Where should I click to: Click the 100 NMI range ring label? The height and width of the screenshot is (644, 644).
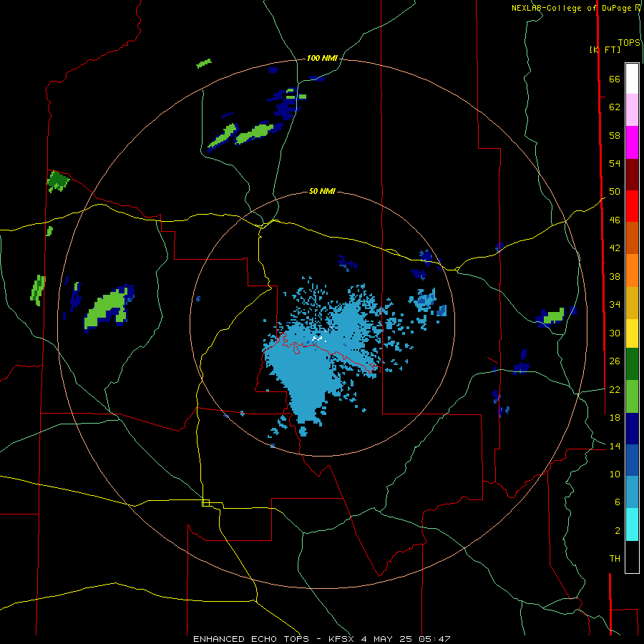click(322, 59)
